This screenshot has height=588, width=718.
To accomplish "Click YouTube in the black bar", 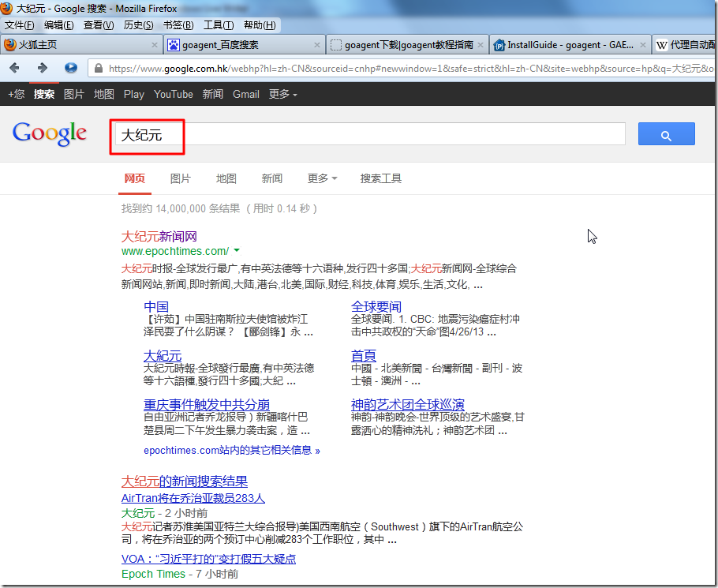I will coord(173,95).
